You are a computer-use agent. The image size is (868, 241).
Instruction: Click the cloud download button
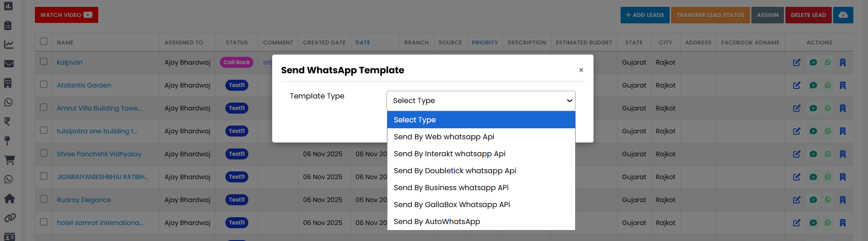tap(843, 15)
